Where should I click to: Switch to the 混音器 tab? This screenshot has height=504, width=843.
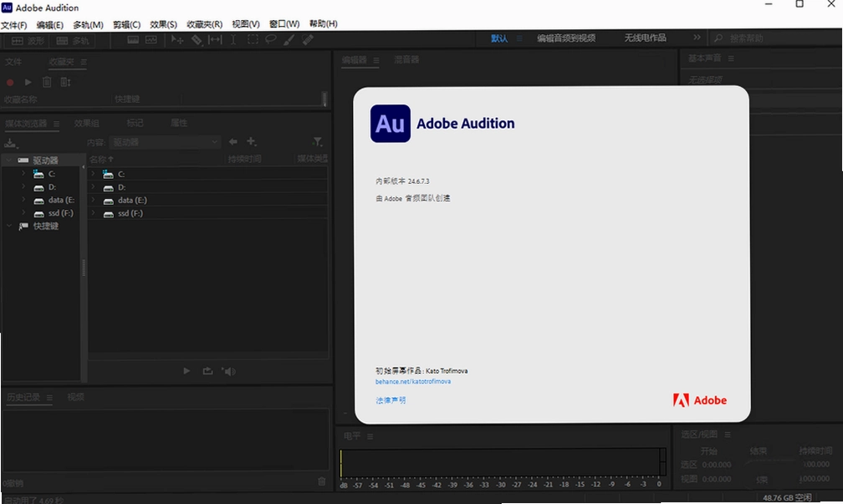click(406, 59)
